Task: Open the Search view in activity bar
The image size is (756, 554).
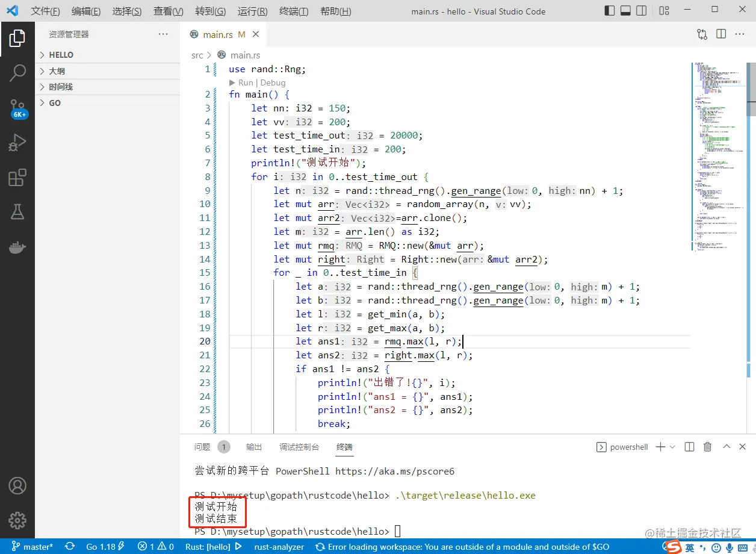Action: (x=17, y=73)
